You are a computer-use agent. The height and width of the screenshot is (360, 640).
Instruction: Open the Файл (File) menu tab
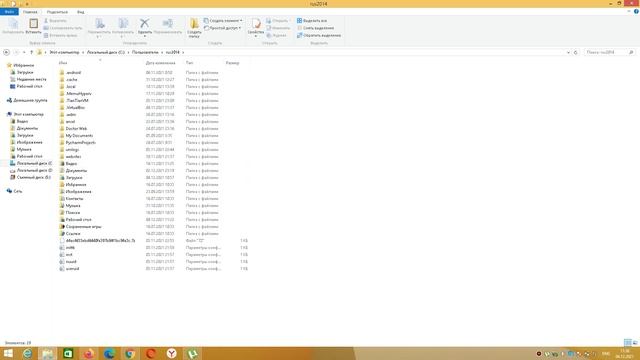point(9,12)
